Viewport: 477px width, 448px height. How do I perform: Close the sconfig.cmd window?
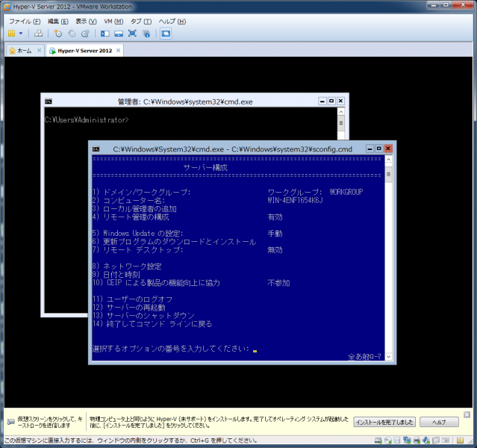point(388,149)
